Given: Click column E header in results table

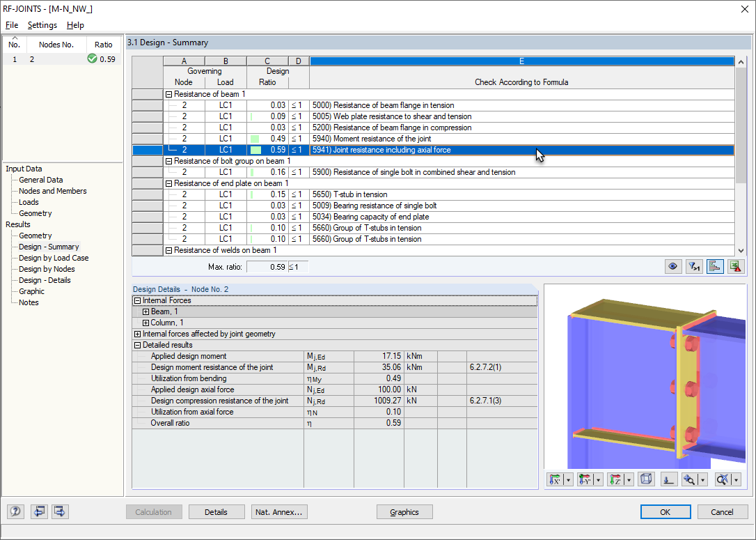Looking at the screenshot, I should coord(521,61).
